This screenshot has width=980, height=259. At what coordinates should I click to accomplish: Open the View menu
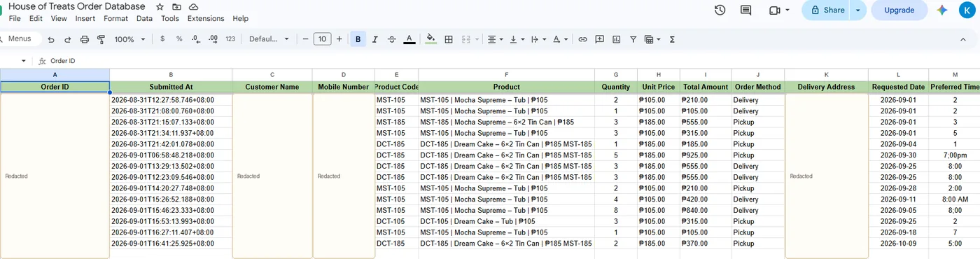pyautogui.click(x=59, y=19)
